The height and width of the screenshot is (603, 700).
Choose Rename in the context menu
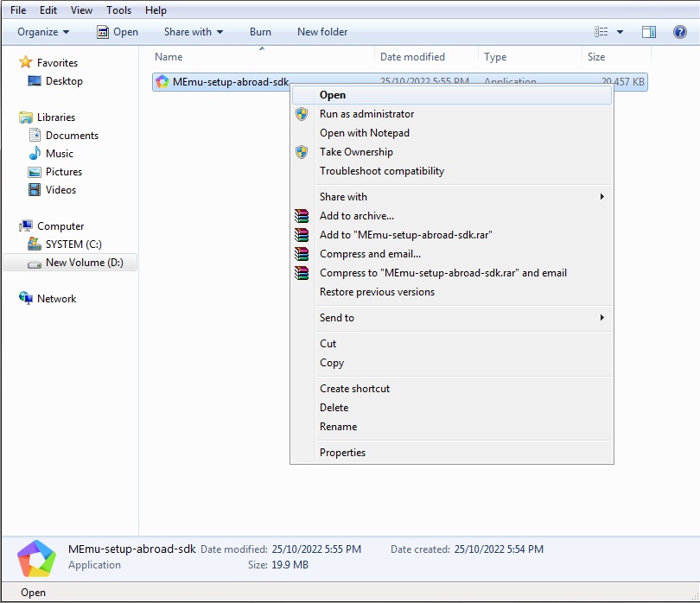pos(338,427)
